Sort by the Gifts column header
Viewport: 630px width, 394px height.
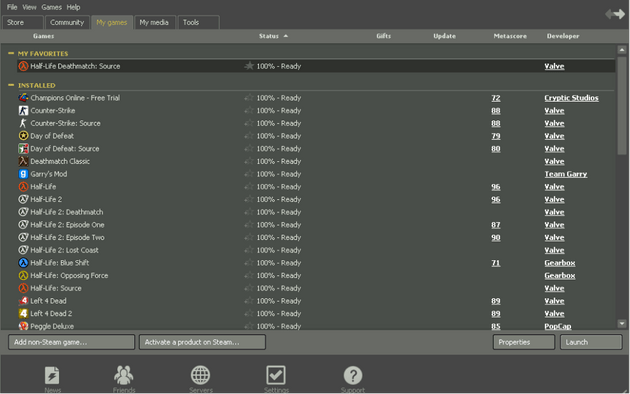[x=383, y=36]
